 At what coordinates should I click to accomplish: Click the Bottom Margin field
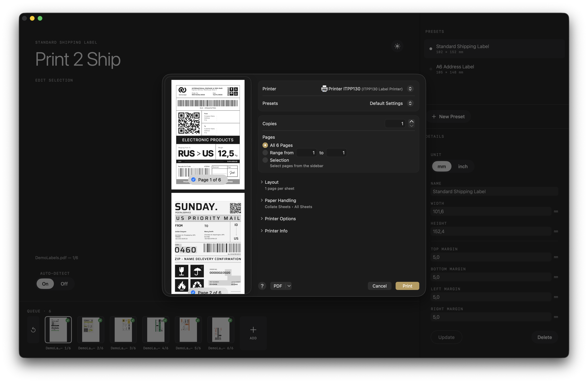pos(491,277)
